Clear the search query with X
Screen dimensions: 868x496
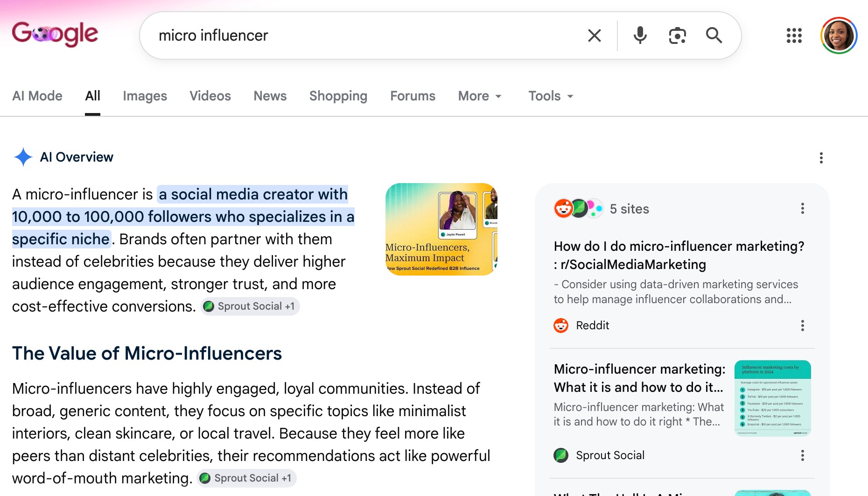(x=594, y=35)
